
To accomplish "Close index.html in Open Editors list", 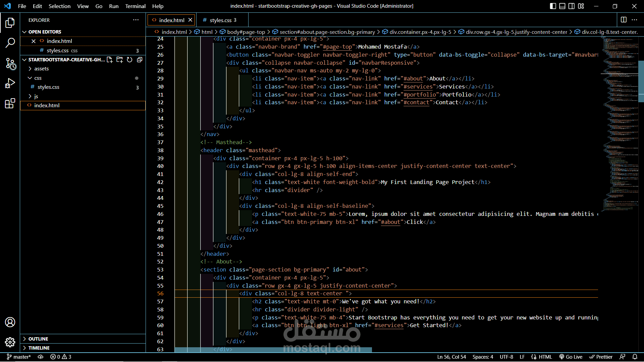I will (x=34, y=41).
